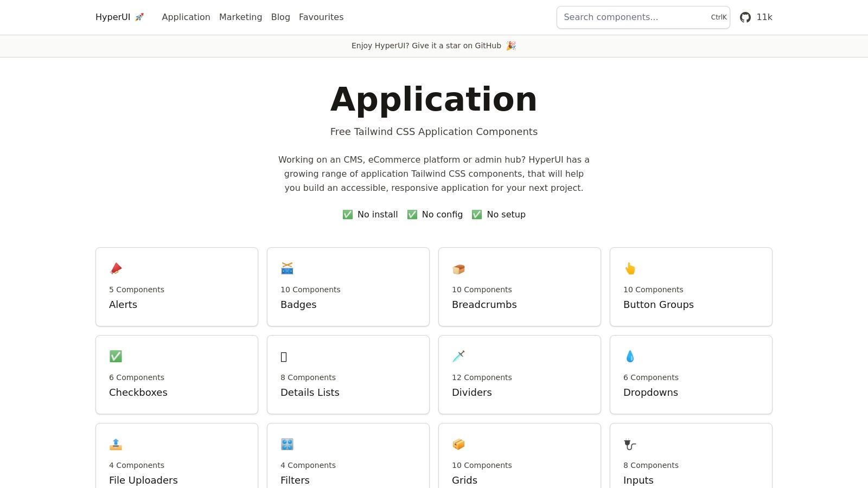Go to the Blog nav item
The image size is (868, 488).
tap(280, 17)
